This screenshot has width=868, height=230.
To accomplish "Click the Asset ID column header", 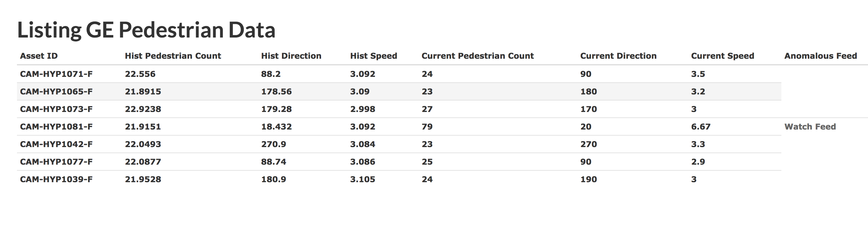I will (39, 56).
